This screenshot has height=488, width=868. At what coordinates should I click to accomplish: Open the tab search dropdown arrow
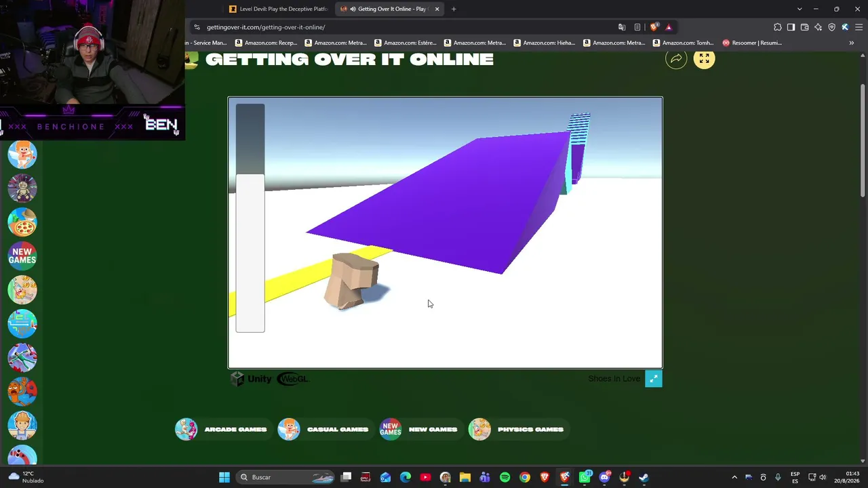(800, 9)
